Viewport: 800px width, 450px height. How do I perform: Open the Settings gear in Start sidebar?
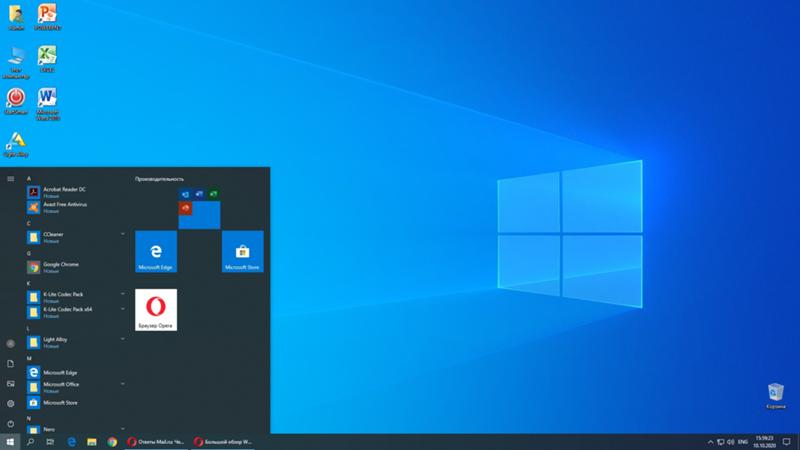point(11,404)
